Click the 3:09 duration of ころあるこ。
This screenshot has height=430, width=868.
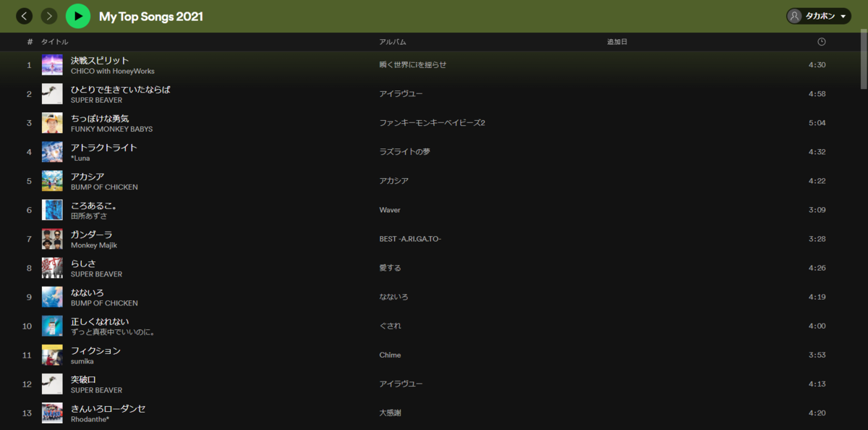817,210
